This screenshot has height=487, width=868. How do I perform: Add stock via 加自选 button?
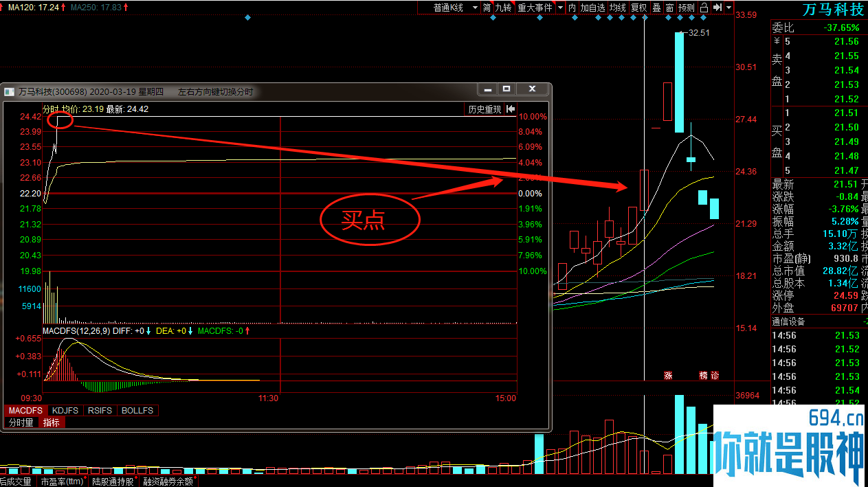point(592,8)
